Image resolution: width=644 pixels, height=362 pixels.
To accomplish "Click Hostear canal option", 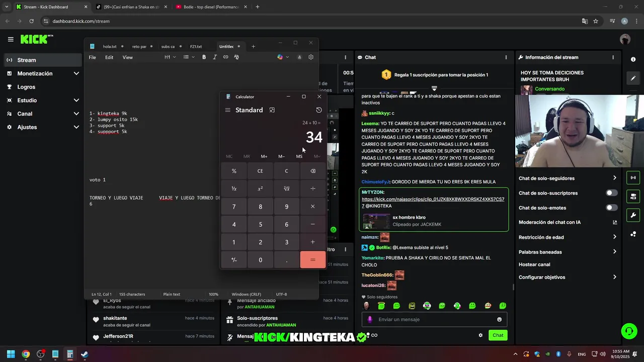I will 534,264.
